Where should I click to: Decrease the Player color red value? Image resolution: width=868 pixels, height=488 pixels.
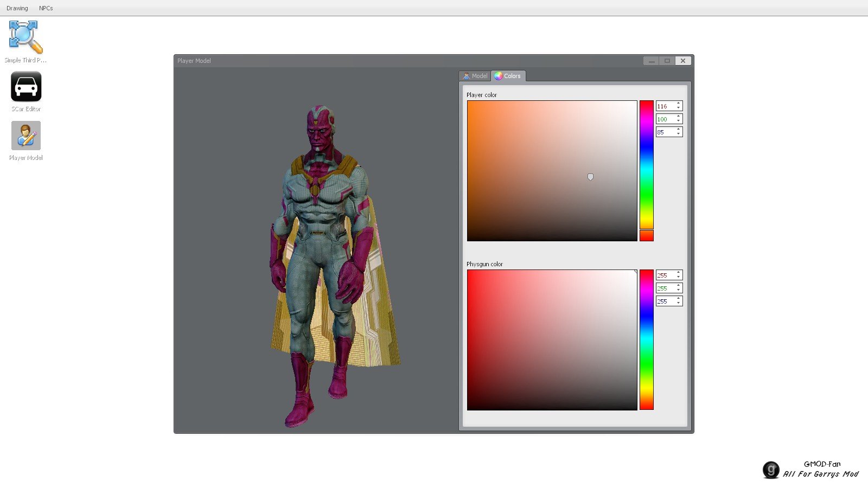[x=679, y=108]
